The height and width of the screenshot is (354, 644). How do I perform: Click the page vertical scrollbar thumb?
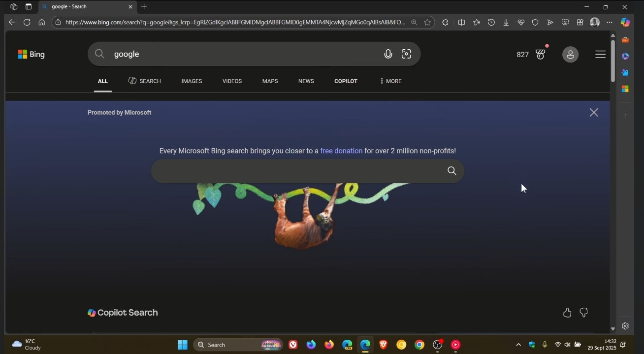click(x=613, y=60)
